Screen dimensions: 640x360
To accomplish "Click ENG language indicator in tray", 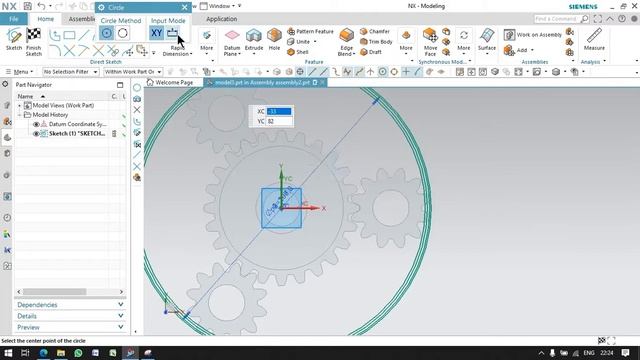I will coord(589,353).
